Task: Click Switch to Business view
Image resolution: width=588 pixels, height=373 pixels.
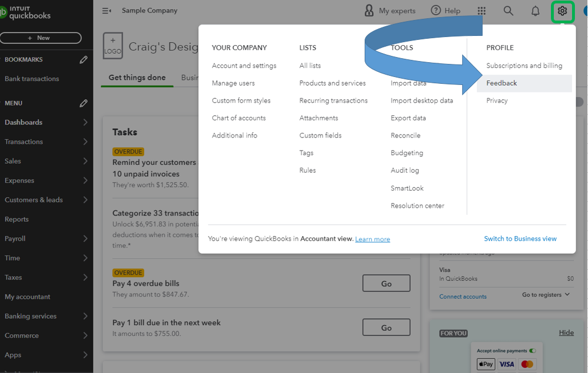Action: click(520, 238)
